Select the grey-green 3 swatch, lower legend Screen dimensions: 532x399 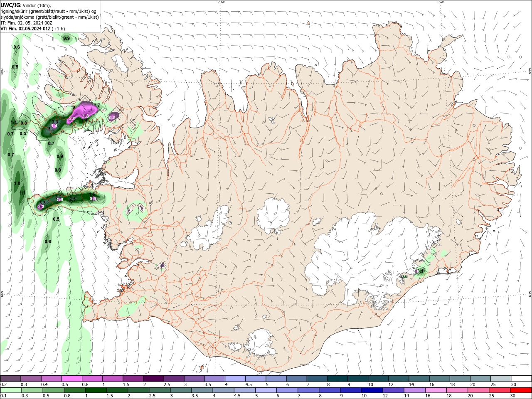(x=180, y=390)
